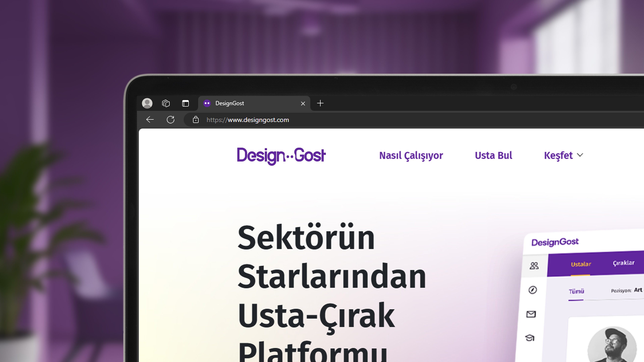
Task: Reload the page
Action: [x=171, y=120]
